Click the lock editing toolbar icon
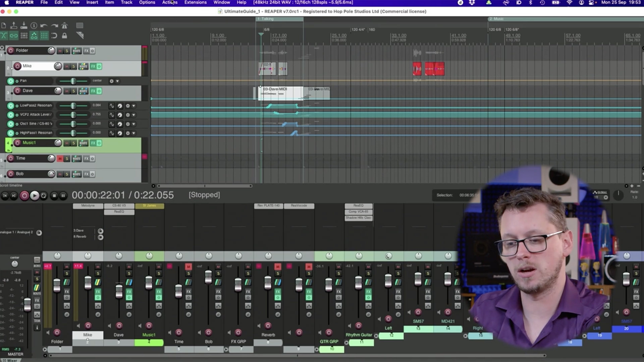Viewport: 644px width, 362px height. click(x=64, y=36)
